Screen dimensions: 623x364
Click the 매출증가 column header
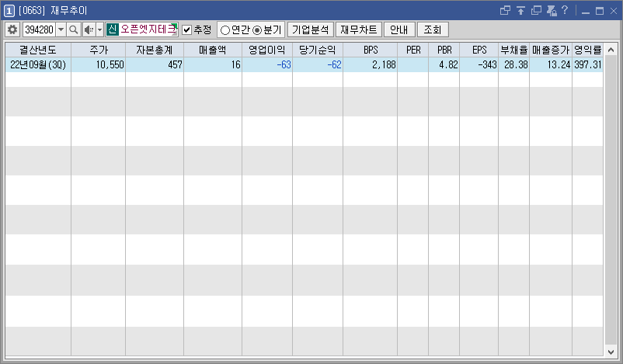(551, 50)
